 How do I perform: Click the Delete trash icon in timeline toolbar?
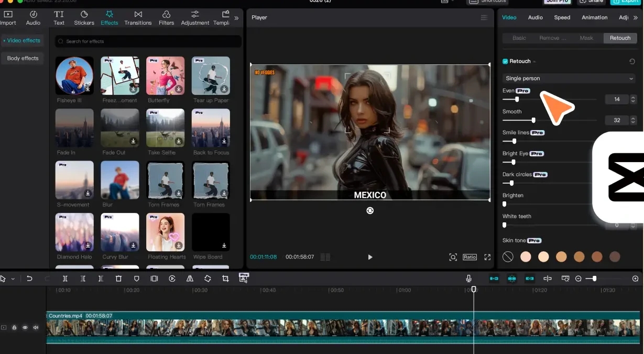coord(118,279)
